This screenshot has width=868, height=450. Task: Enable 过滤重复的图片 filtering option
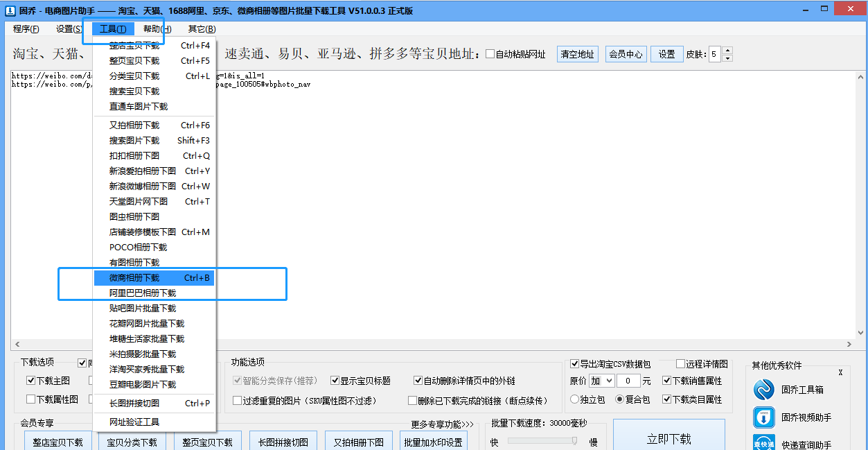(236, 399)
